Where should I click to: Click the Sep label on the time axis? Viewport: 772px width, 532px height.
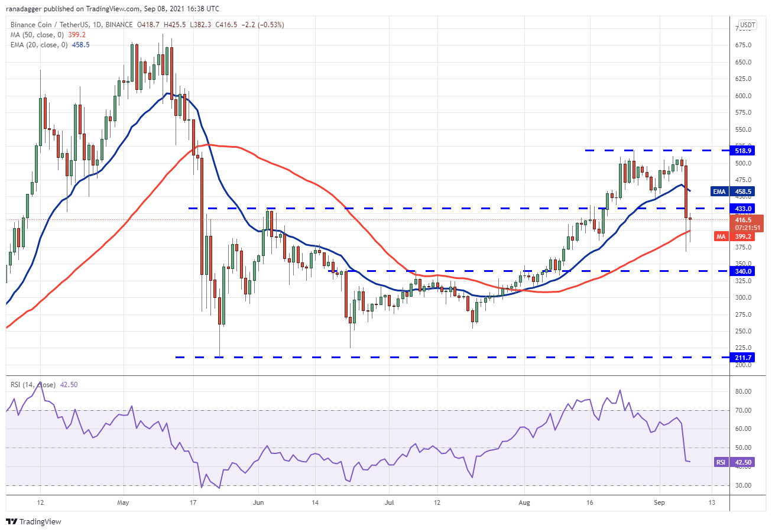[x=660, y=502]
